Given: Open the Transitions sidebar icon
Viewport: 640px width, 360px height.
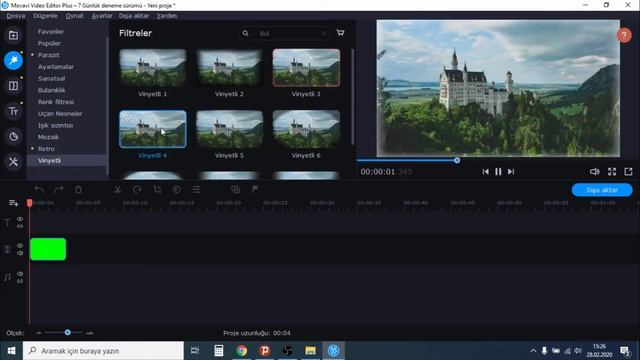Looking at the screenshot, I should click(x=13, y=86).
